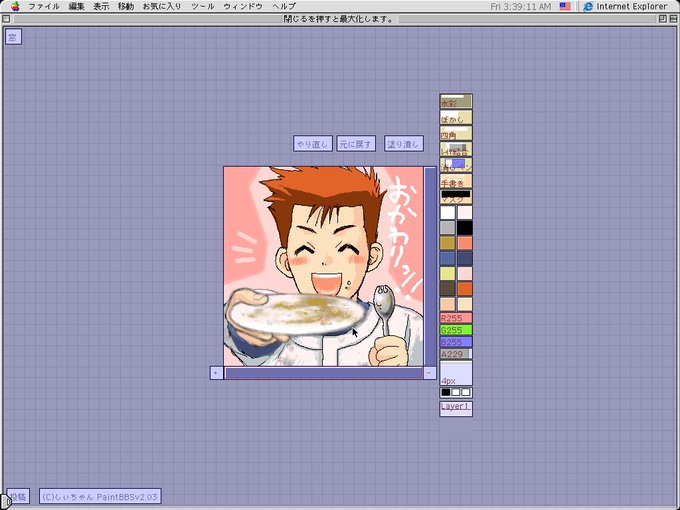Open the ファイル menu
Screen dimensions: 680x510
click(44, 6)
